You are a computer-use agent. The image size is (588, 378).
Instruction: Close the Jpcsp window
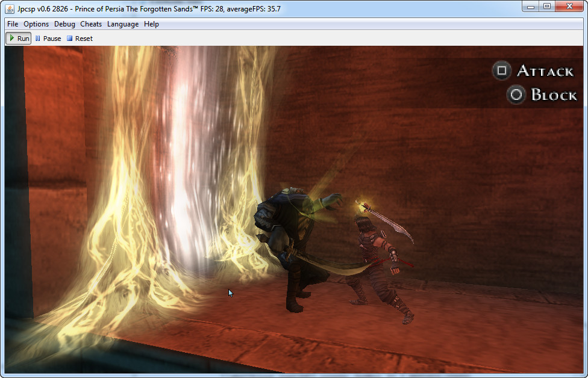coord(569,7)
